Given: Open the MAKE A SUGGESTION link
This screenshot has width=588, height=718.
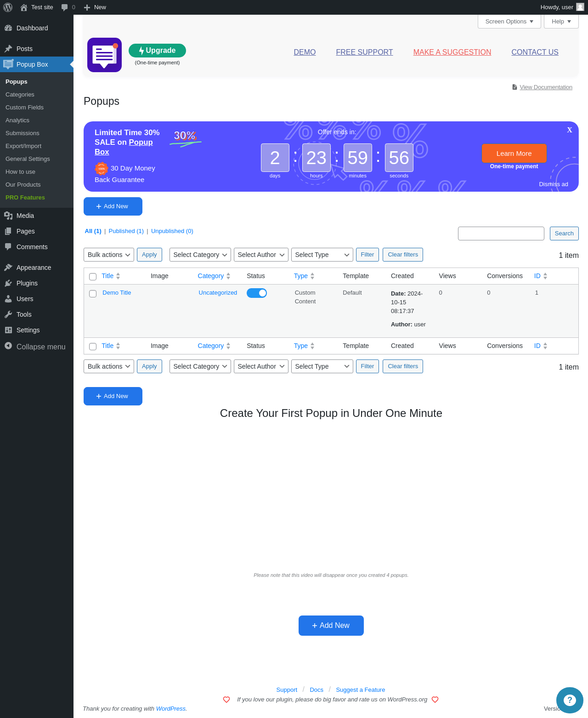Looking at the screenshot, I should (452, 52).
